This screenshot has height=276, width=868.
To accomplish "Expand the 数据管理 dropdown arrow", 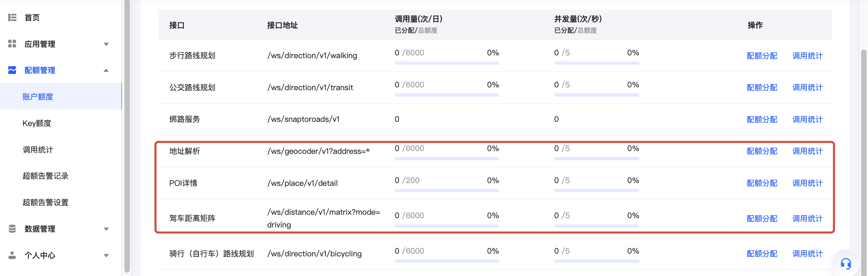I will pos(106,229).
